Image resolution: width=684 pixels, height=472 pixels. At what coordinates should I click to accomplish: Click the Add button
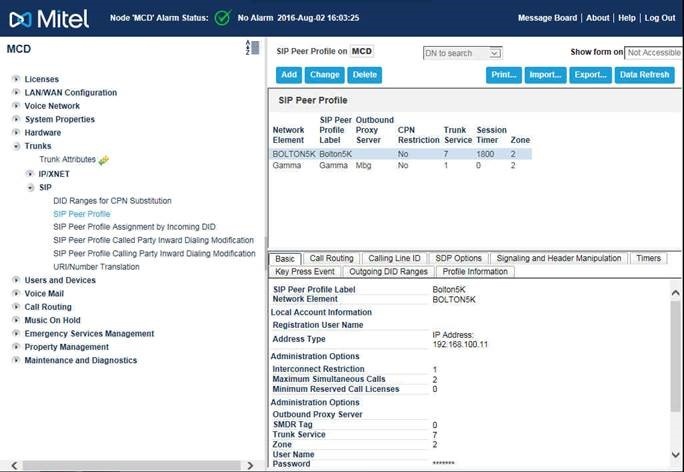[x=289, y=75]
